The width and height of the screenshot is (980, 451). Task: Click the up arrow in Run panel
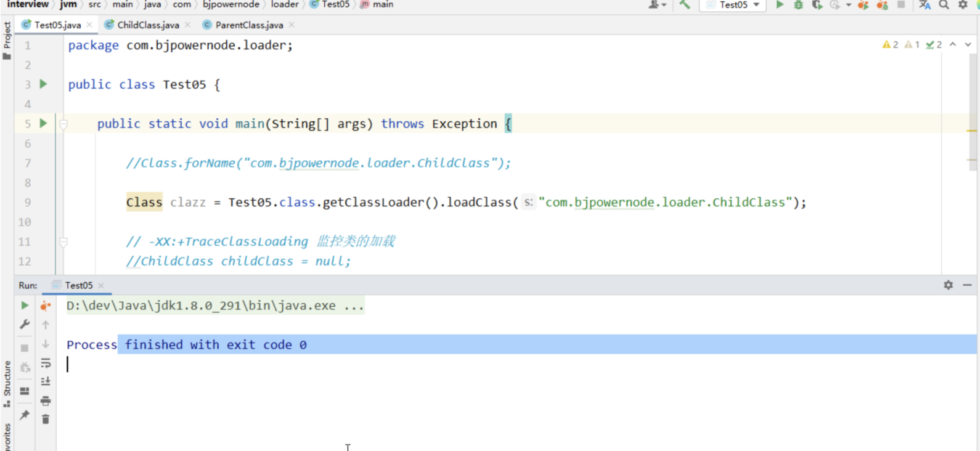tap(46, 325)
